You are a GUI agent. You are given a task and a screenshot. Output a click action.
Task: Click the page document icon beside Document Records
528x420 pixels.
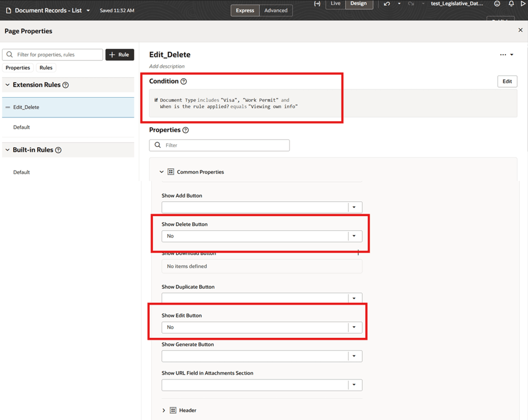pos(9,11)
